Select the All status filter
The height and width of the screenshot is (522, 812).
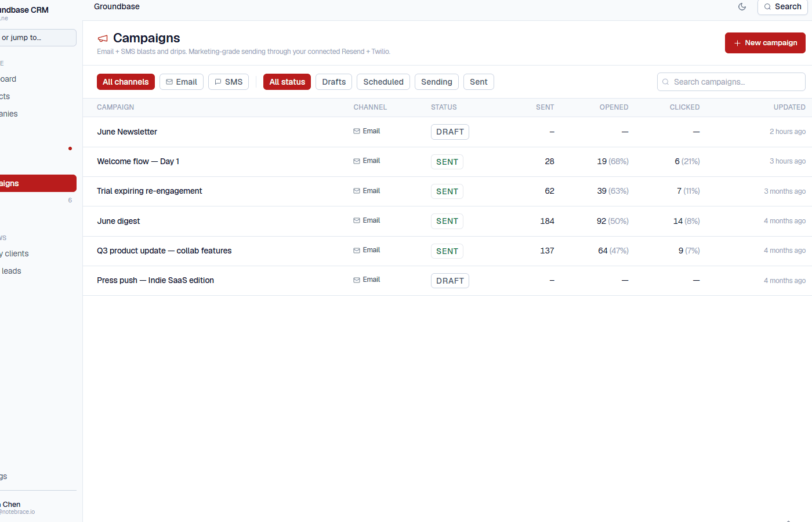click(287, 82)
